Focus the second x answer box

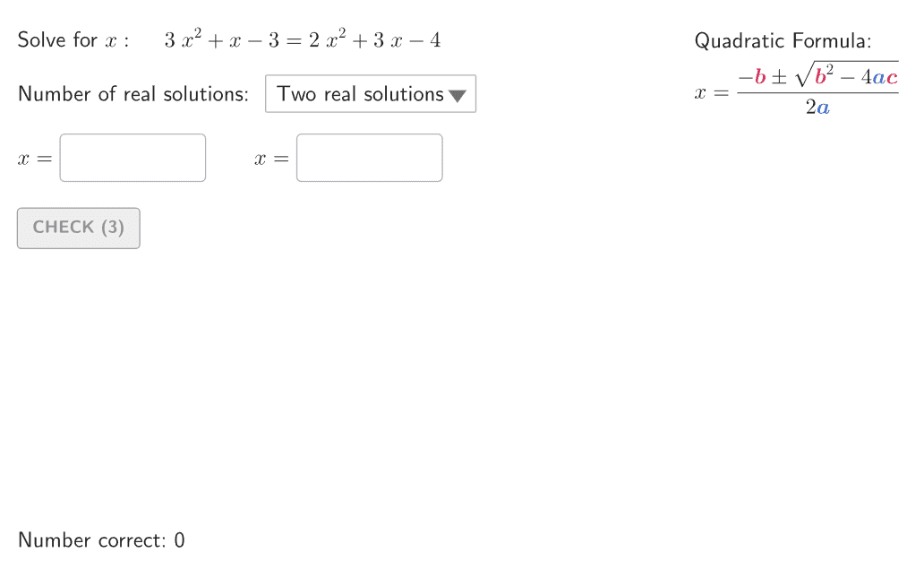tap(369, 158)
